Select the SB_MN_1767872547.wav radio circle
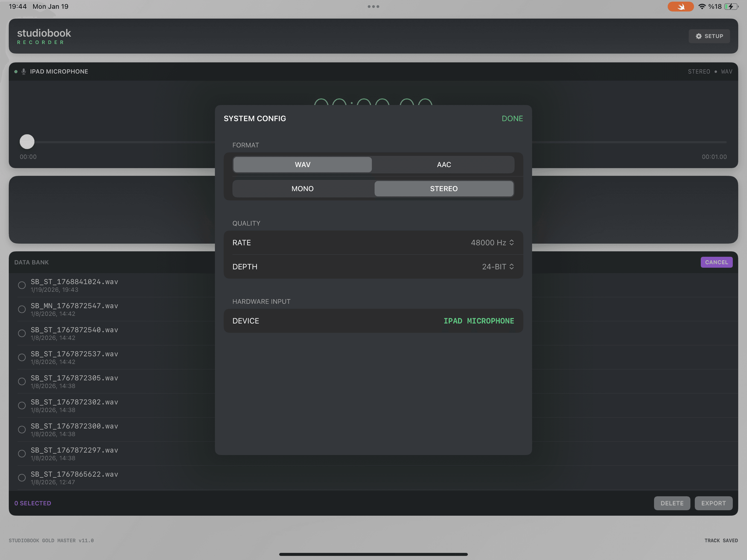 [22, 309]
